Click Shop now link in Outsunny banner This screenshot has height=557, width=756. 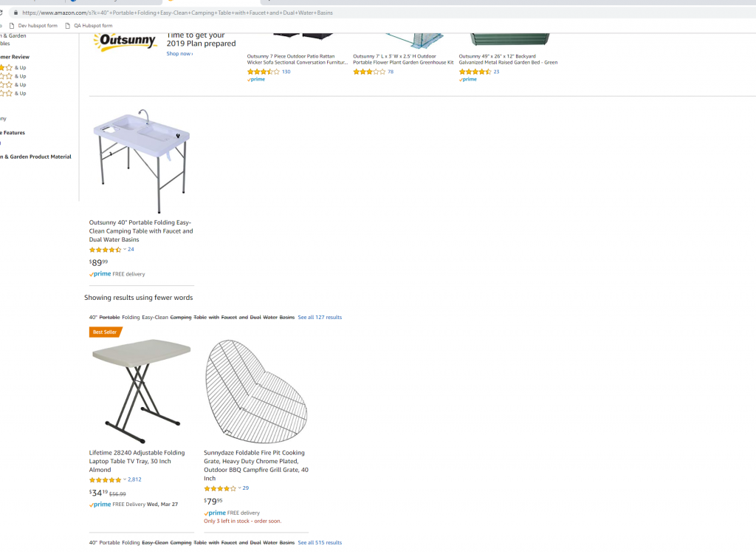point(180,53)
